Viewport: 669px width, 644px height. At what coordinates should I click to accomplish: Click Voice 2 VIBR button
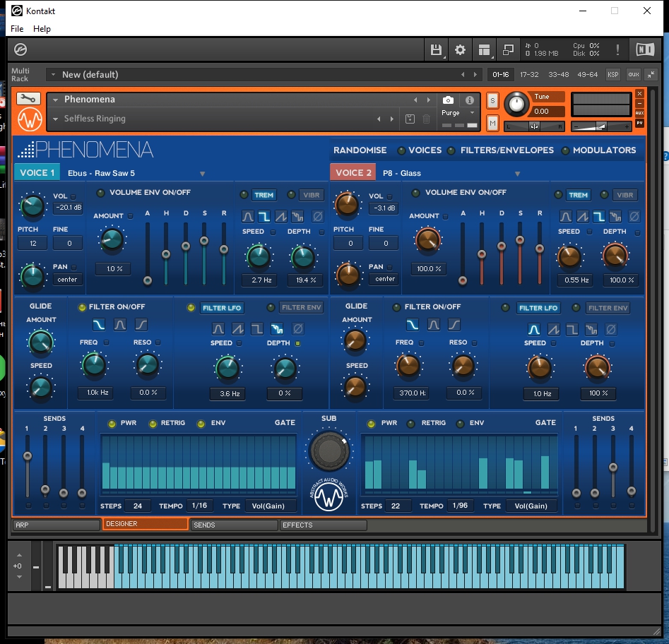[625, 195]
